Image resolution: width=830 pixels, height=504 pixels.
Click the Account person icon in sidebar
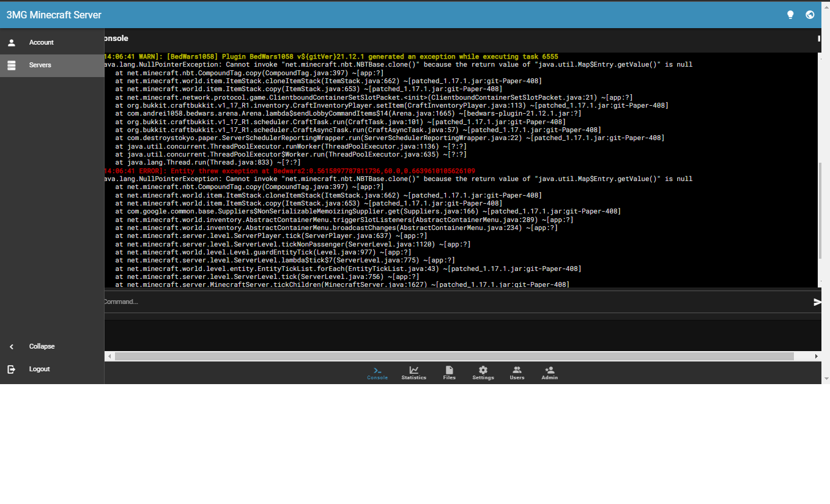coord(11,42)
